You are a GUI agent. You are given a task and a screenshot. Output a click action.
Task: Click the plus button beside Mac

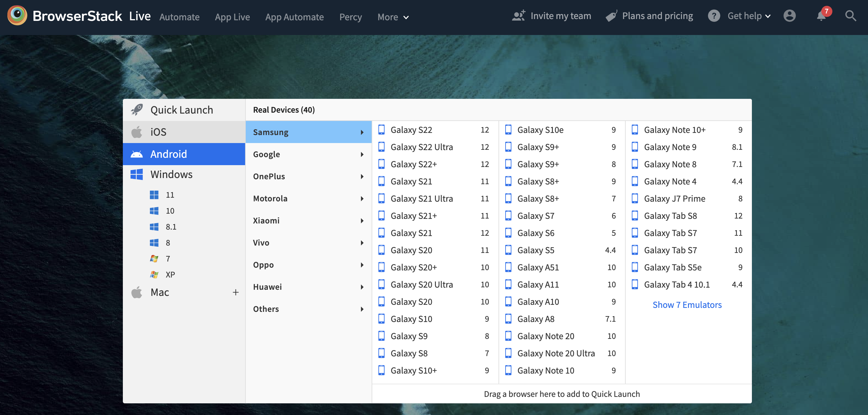(236, 293)
